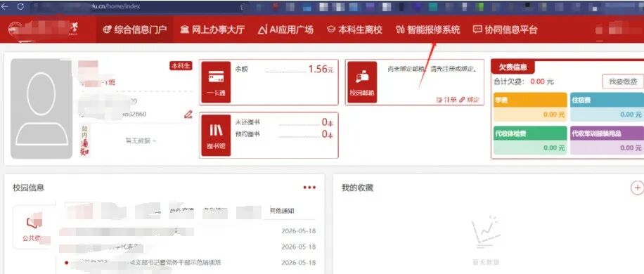This screenshot has width=644, height=274.
Task: Click the 本科生 badge
Action: pyautogui.click(x=181, y=65)
